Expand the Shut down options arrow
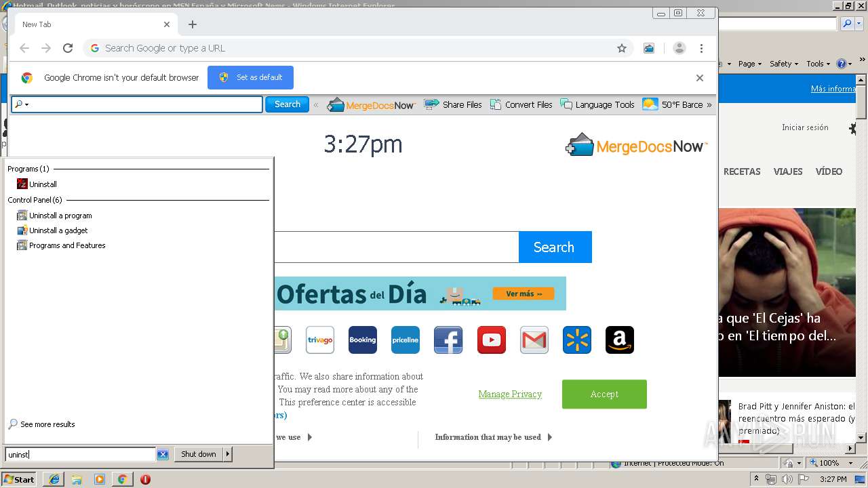Image resolution: width=868 pixels, height=488 pixels. (x=228, y=454)
